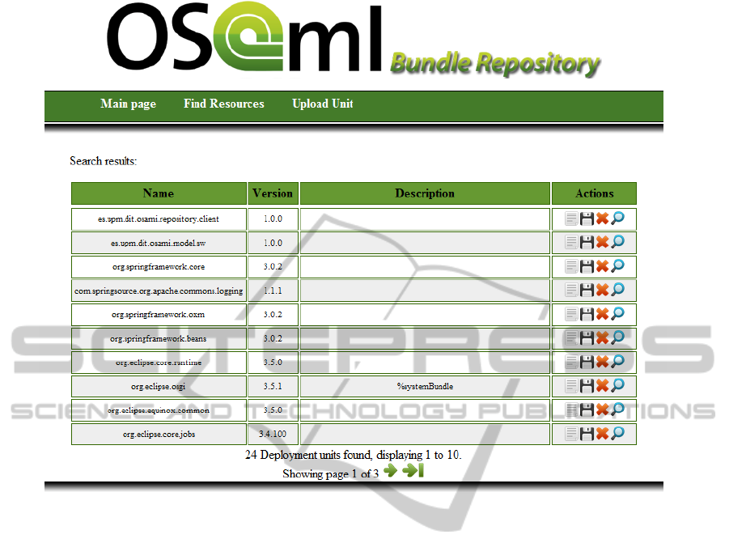Save the org.eclipse.equinox.common bundle
Viewport: 729px width, 560px height.
pyautogui.click(x=587, y=409)
